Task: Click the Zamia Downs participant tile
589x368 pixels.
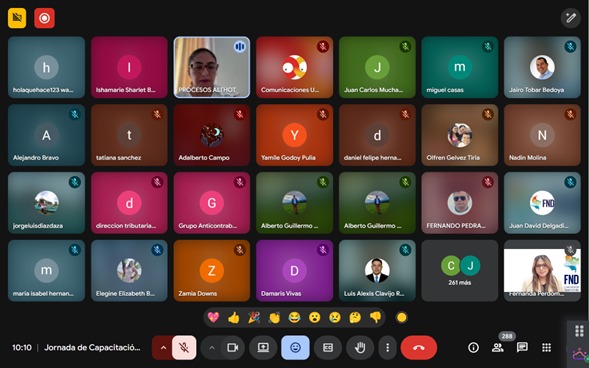Action: click(212, 271)
